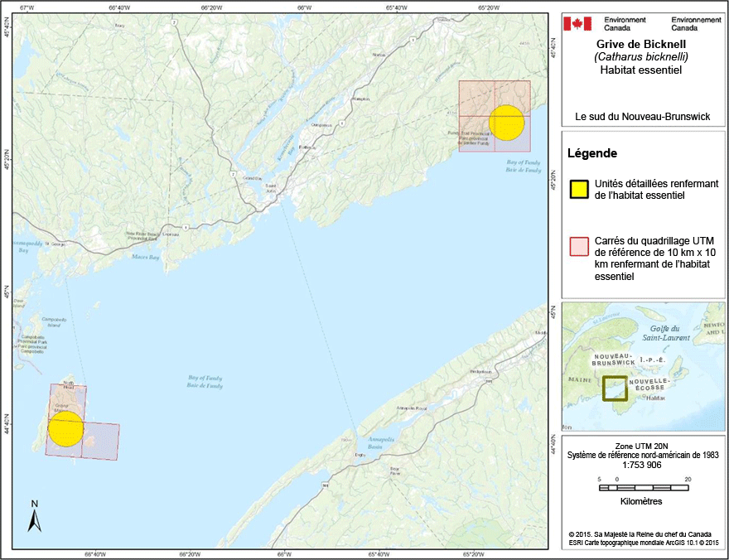
Task: Click the 'Légende' heading
Action: pyautogui.click(x=591, y=153)
